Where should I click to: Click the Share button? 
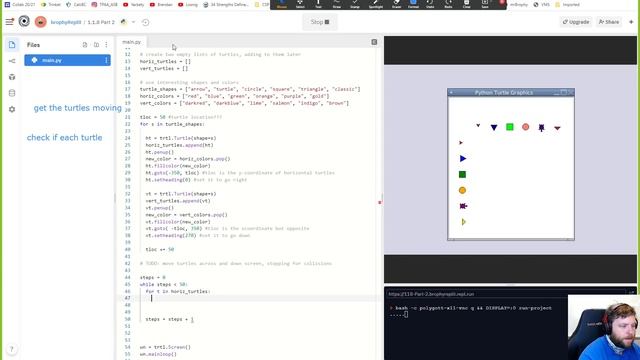(609, 22)
